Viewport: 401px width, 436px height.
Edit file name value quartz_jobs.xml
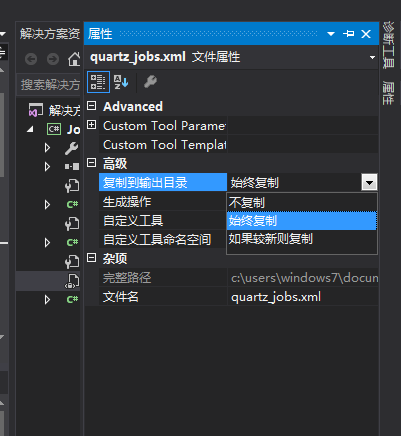(x=303, y=297)
